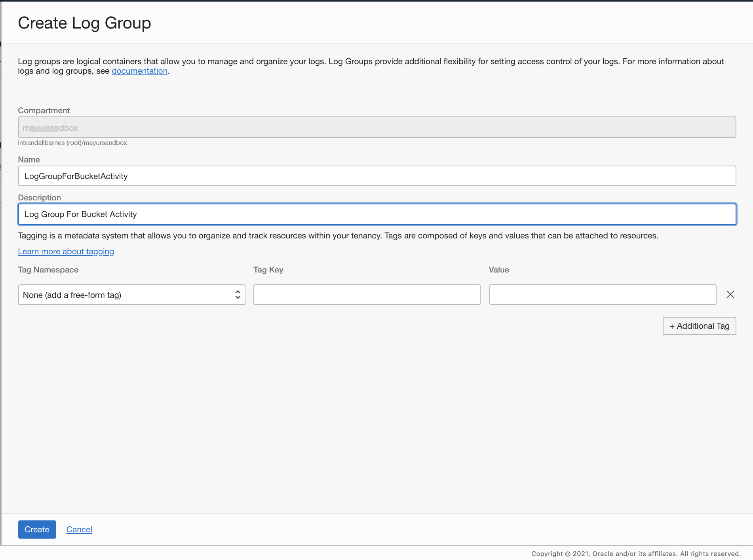The width and height of the screenshot is (753, 560).
Task: Open the documentation link
Action: point(139,71)
